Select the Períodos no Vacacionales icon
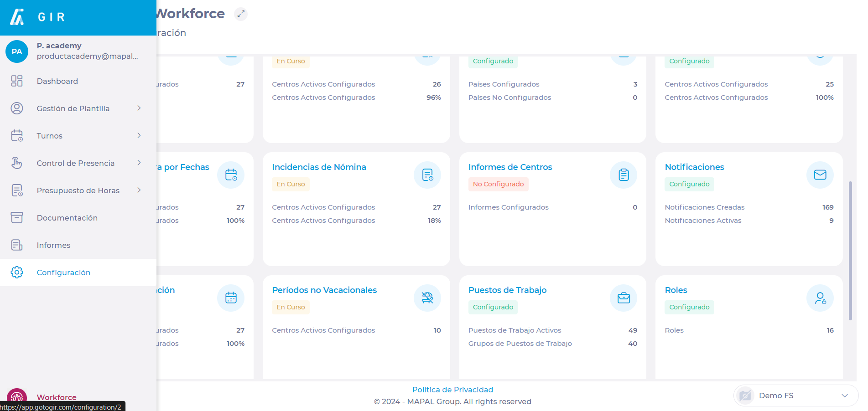Viewport: 868px width, 411px height. tap(427, 298)
